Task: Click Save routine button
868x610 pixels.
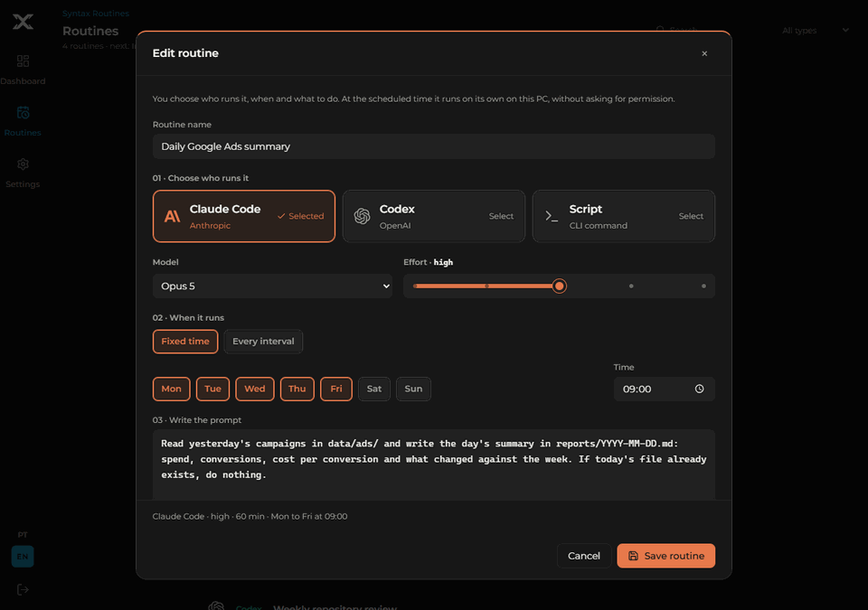Action: pyautogui.click(x=666, y=556)
